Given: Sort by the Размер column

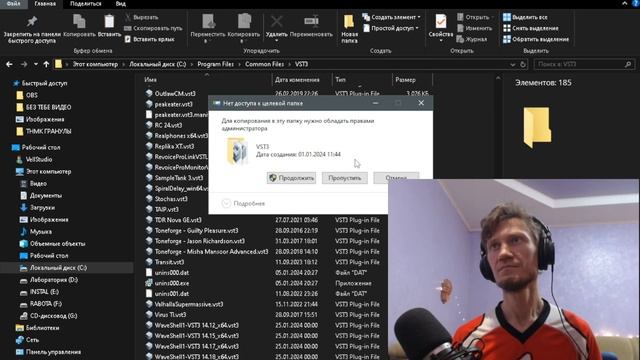Looking at the screenshot, I should click(x=405, y=80).
